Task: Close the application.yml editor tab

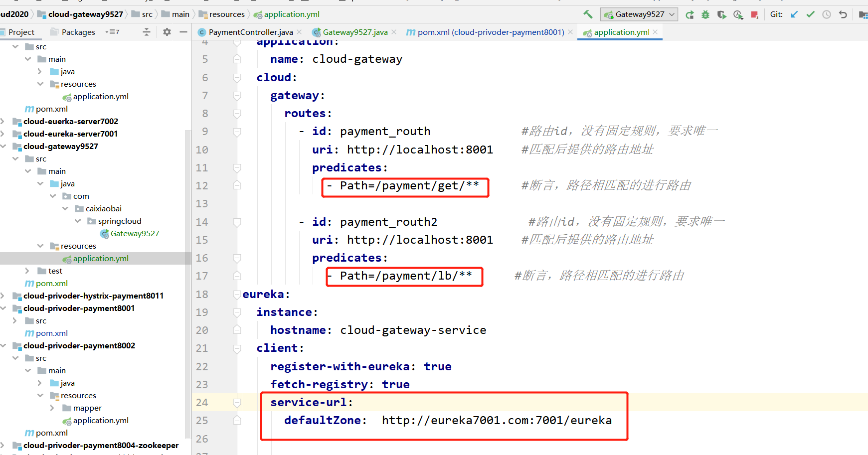Action: [655, 32]
